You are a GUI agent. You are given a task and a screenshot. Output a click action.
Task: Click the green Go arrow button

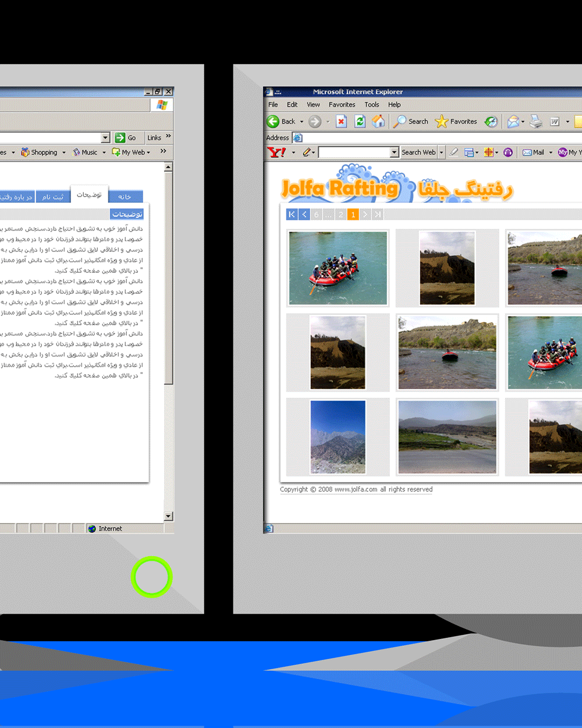coord(120,137)
